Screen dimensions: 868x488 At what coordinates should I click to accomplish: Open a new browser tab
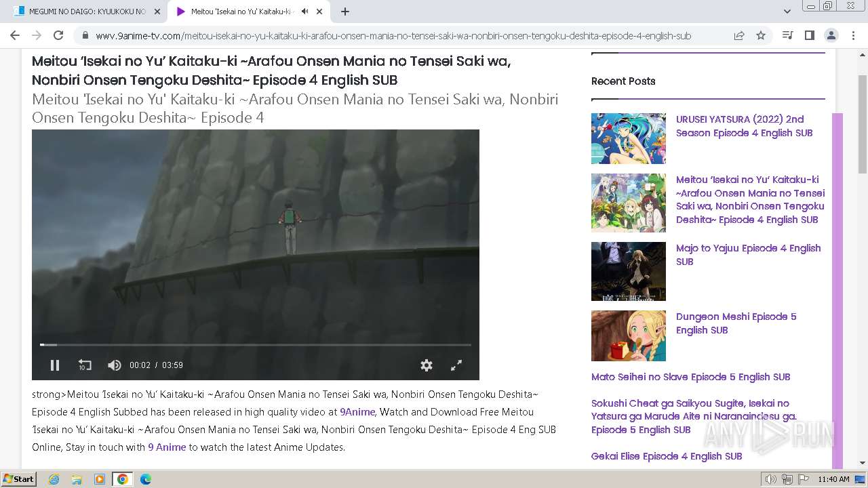pos(345,12)
